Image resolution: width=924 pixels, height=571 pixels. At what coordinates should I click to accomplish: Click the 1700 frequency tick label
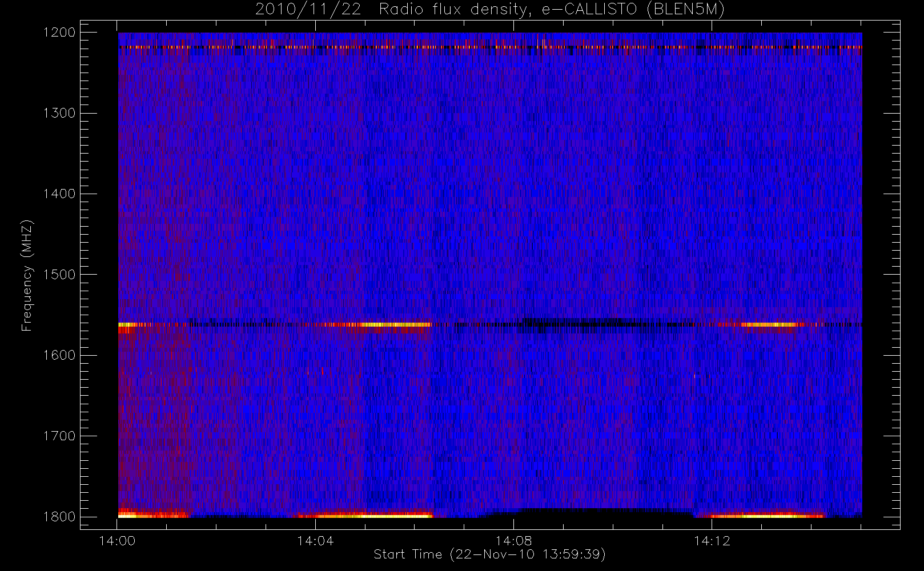click(x=59, y=436)
